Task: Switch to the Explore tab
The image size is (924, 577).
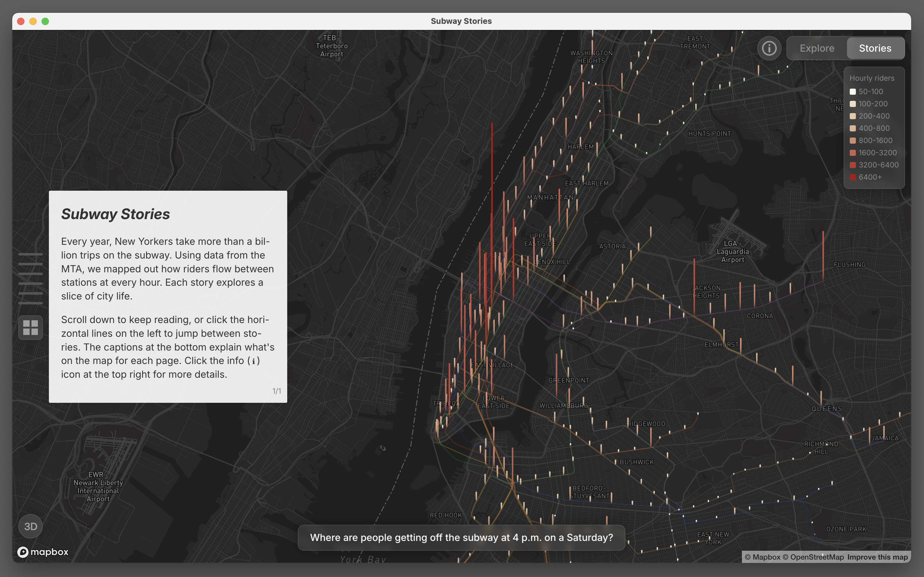Action: (x=817, y=49)
